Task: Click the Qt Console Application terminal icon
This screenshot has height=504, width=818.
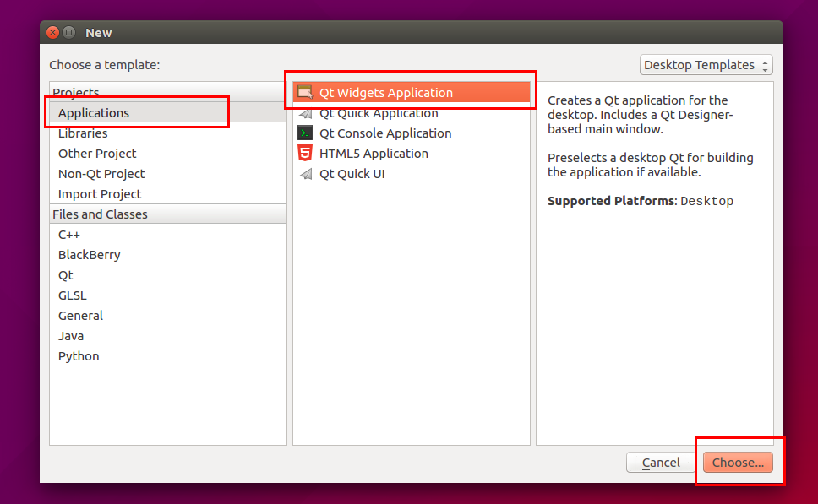Action: point(305,133)
